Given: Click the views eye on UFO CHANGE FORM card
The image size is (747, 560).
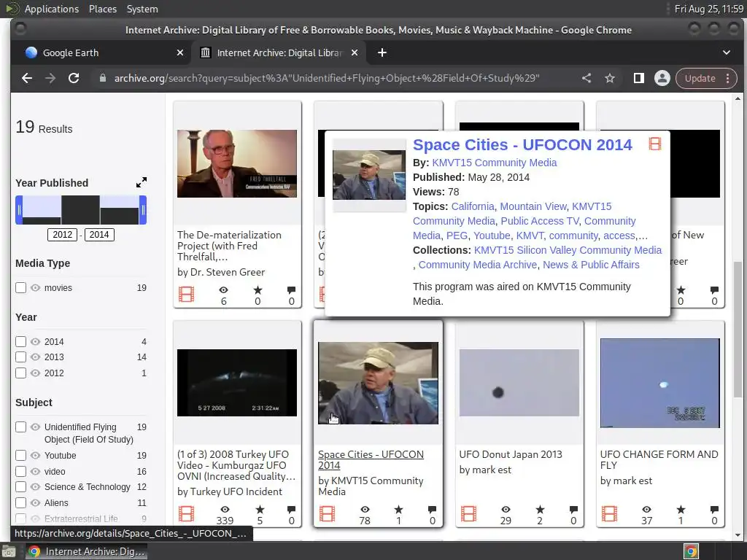Looking at the screenshot, I should point(646,510).
